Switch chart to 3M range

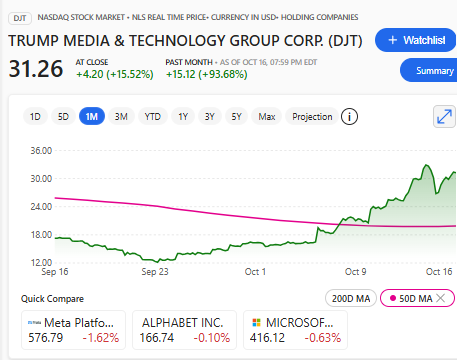(x=121, y=117)
